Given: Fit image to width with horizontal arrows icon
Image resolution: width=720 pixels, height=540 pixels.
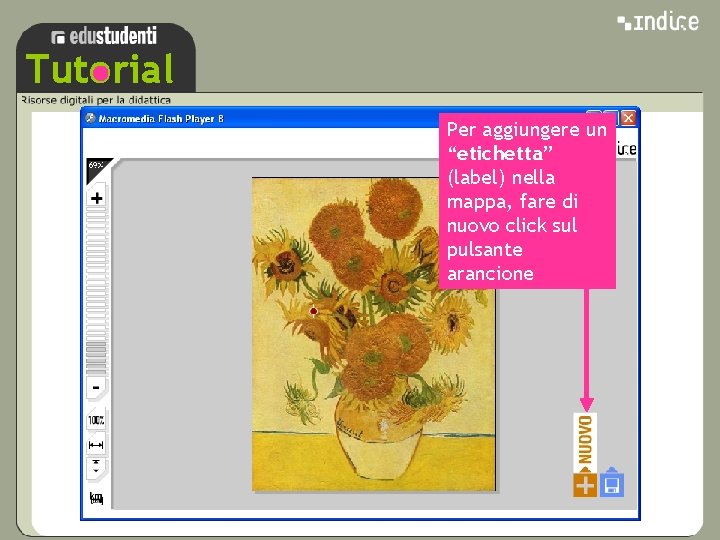Looking at the screenshot, I should 96,445.
